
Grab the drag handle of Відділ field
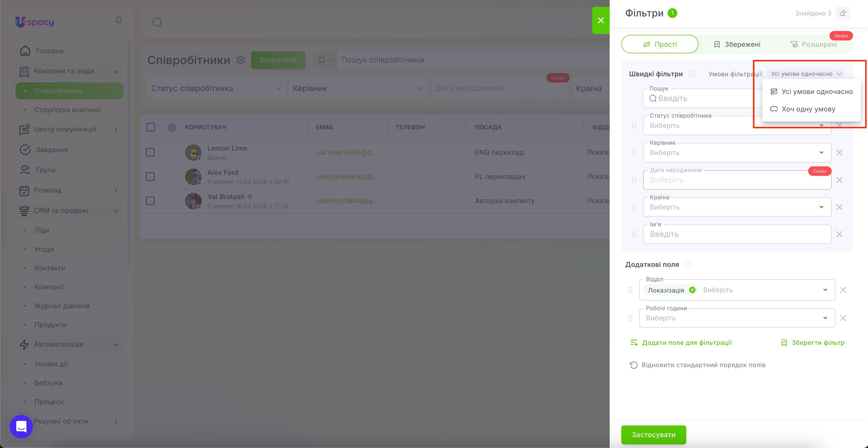click(x=630, y=290)
